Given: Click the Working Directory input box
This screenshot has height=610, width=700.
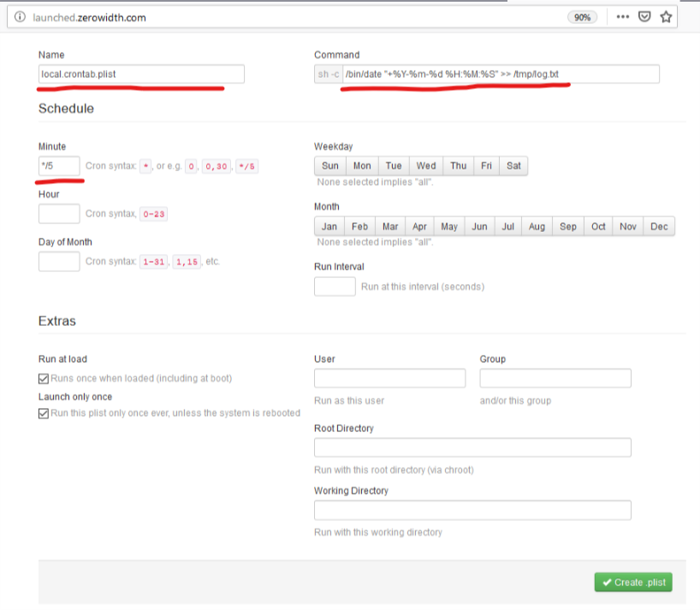Looking at the screenshot, I should (x=472, y=511).
